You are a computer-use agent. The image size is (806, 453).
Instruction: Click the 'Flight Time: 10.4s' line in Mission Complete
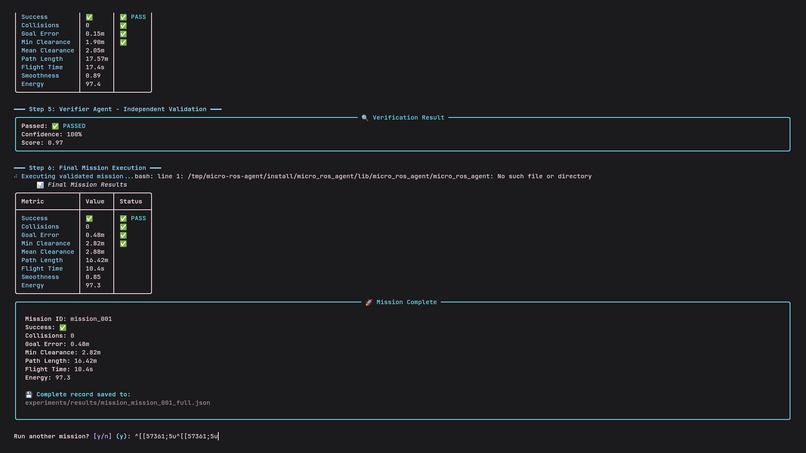coord(59,369)
